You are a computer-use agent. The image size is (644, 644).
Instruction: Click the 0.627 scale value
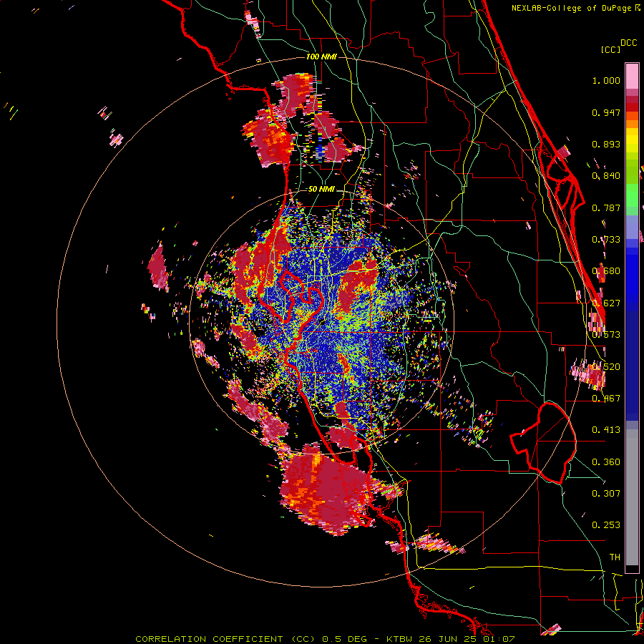pos(606,303)
